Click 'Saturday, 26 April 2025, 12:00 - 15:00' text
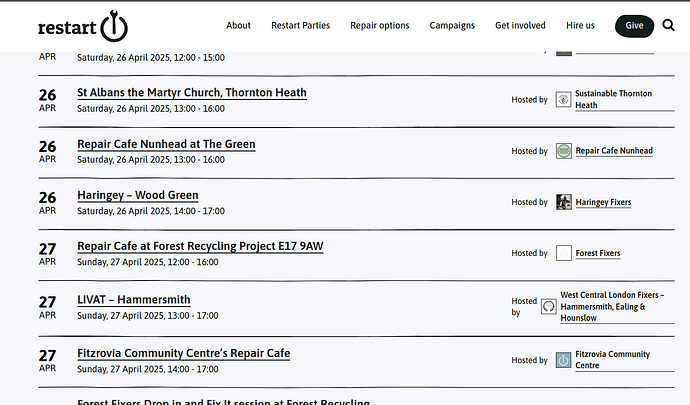Screen dimensions: 690x405 coord(151,58)
